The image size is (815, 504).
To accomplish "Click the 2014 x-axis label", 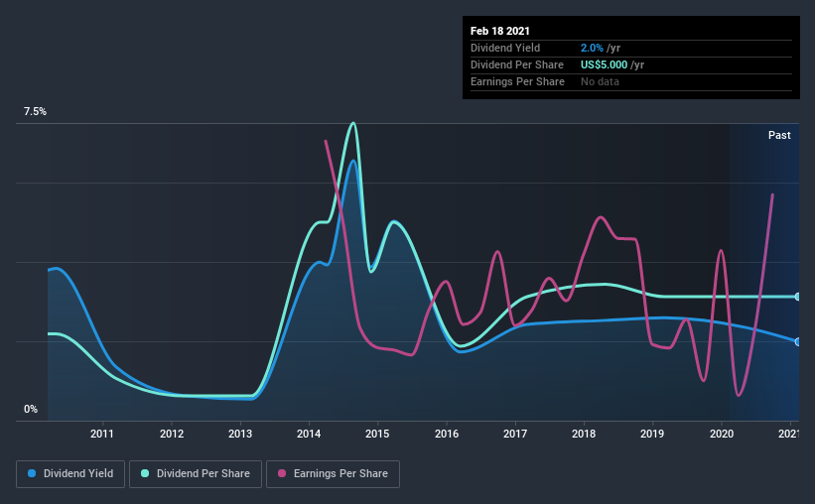I will (309, 434).
